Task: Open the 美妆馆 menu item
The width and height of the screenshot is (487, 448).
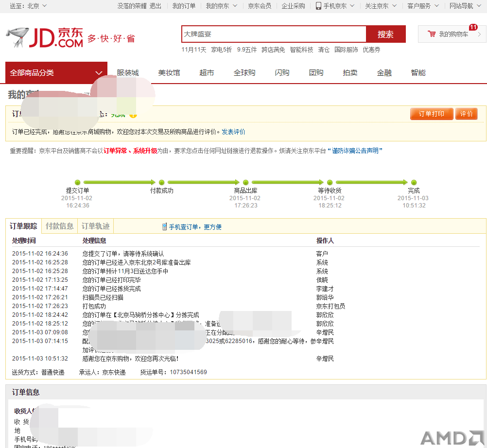Action: click(x=169, y=73)
